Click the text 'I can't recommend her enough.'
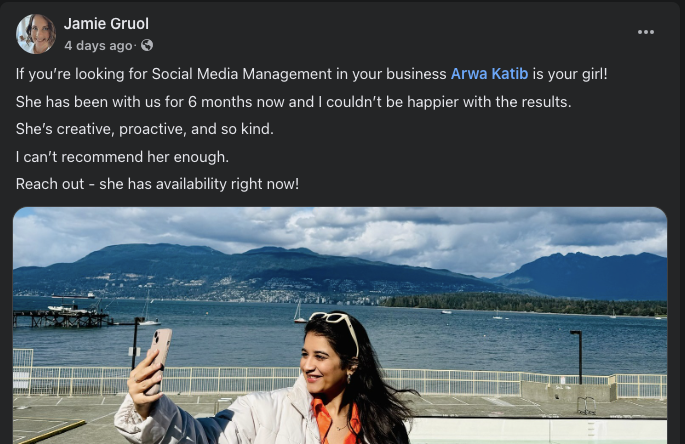The height and width of the screenshot is (444, 685). coord(122,156)
